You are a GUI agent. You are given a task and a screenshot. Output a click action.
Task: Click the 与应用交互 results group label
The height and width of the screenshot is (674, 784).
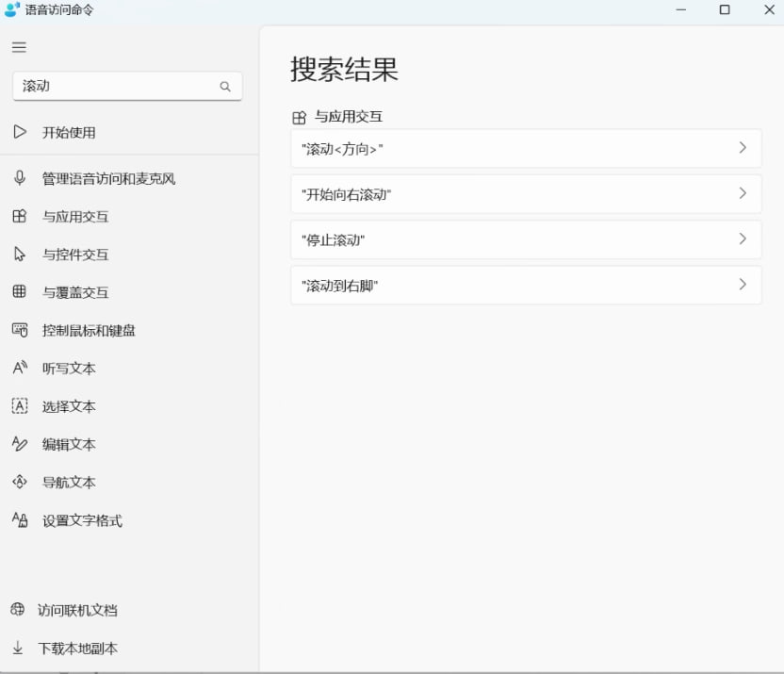[x=349, y=117]
